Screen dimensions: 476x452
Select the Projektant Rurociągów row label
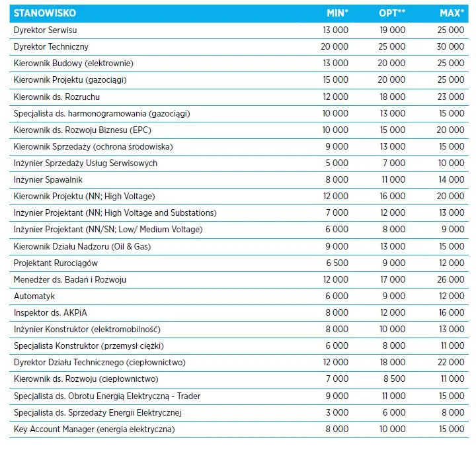pos(56,263)
